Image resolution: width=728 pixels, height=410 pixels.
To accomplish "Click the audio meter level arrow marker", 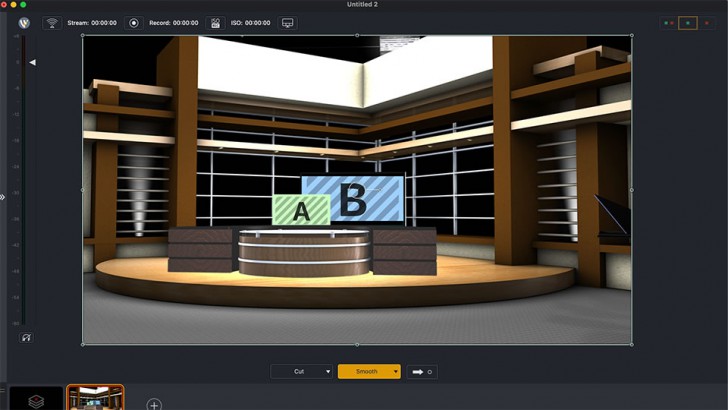I will 32,62.
